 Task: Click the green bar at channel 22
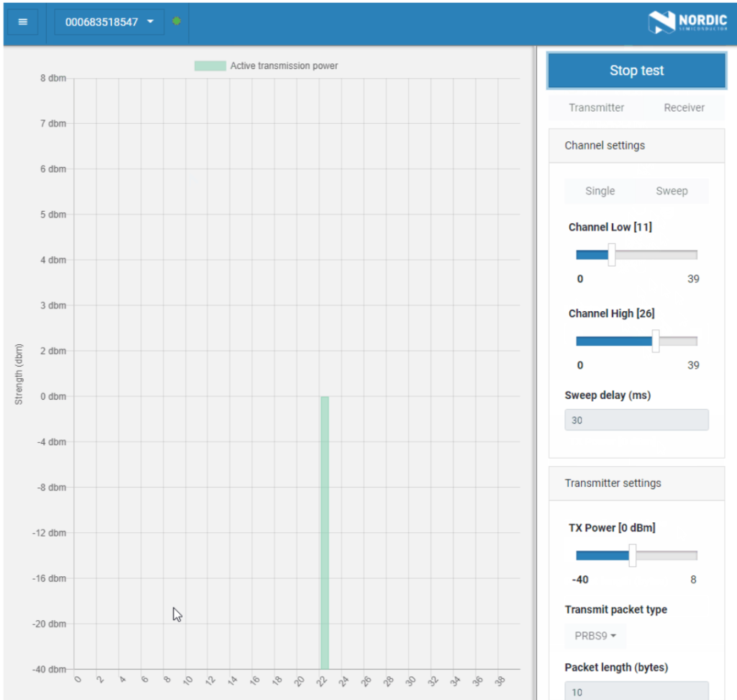[x=325, y=533]
